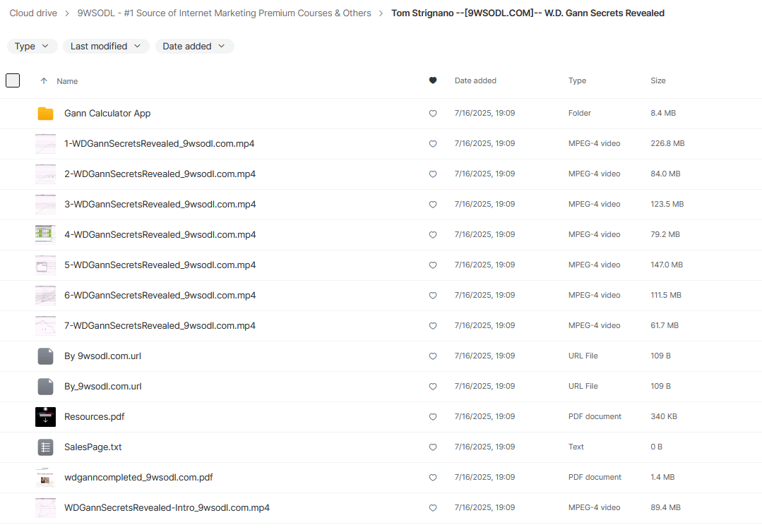Image resolution: width=762 pixels, height=532 pixels.
Task: Toggle favorite heart for SalesPage.txt
Action: tap(433, 447)
